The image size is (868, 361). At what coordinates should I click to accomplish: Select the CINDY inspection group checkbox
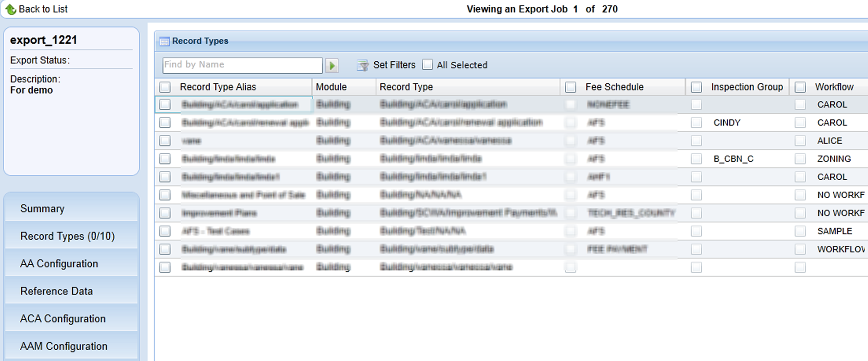point(696,123)
